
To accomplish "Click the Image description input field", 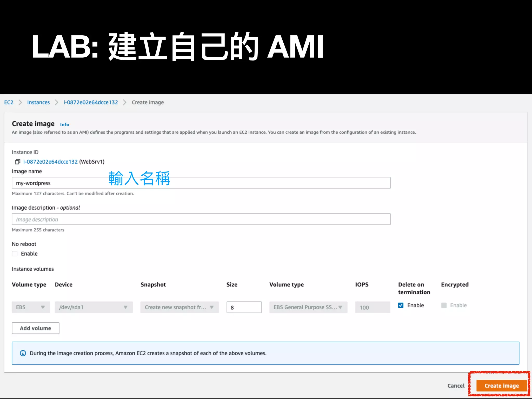I will point(201,219).
